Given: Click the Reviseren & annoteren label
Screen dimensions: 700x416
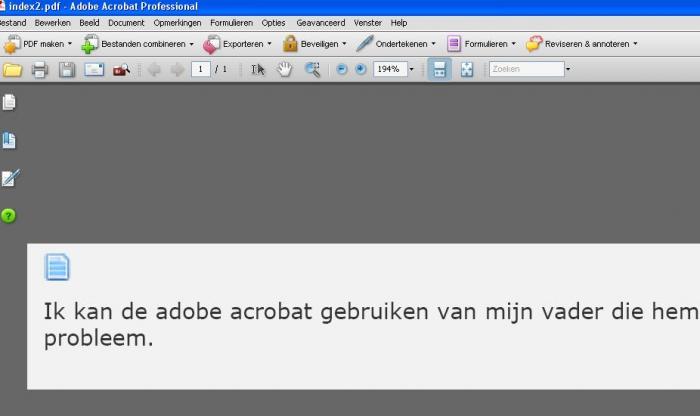Looking at the screenshot, I should tap(587, 44).
